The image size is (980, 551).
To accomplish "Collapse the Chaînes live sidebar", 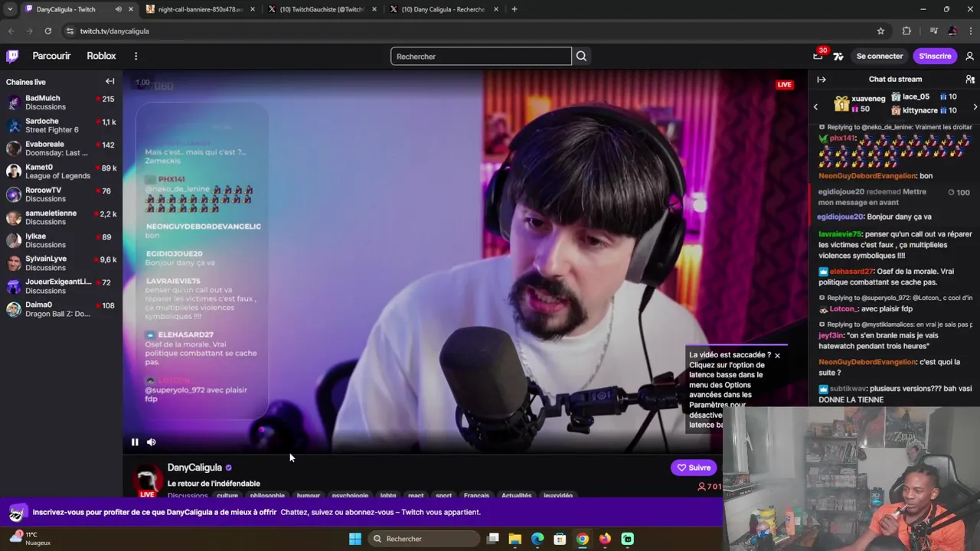I will click(x=110, y=81).
